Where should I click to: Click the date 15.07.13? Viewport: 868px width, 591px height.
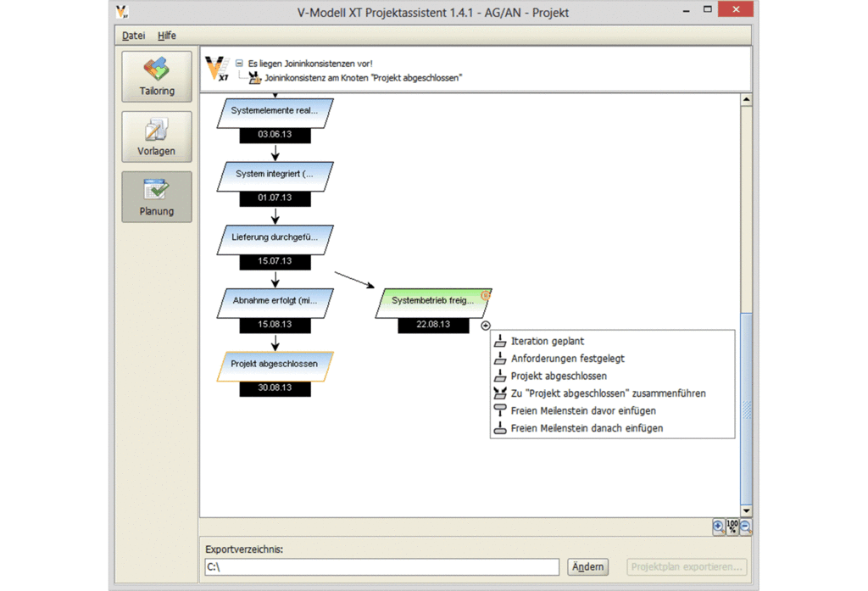click(275, 261)
